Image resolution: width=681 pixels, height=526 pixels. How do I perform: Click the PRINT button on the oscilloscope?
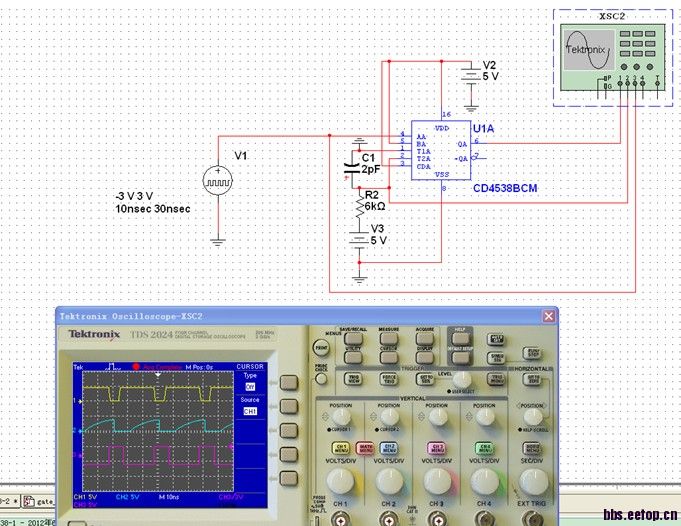321,348
